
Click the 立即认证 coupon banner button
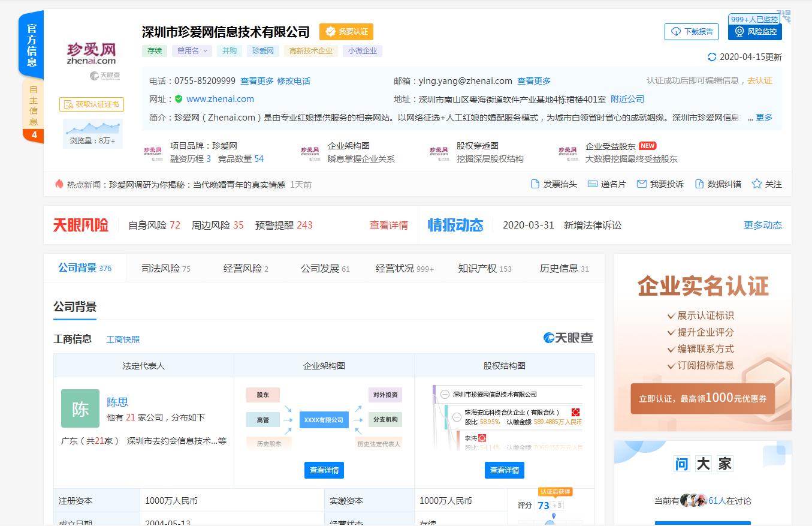point(702,398)
